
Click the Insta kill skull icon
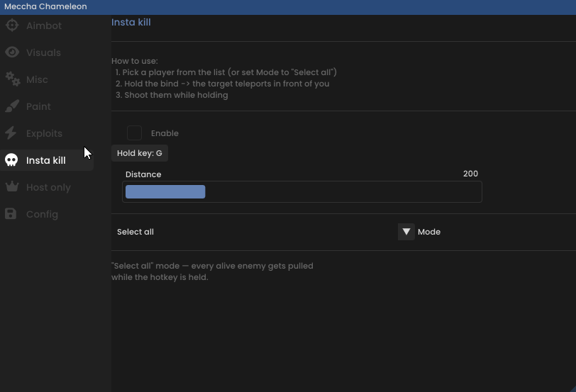click(11, 160)
